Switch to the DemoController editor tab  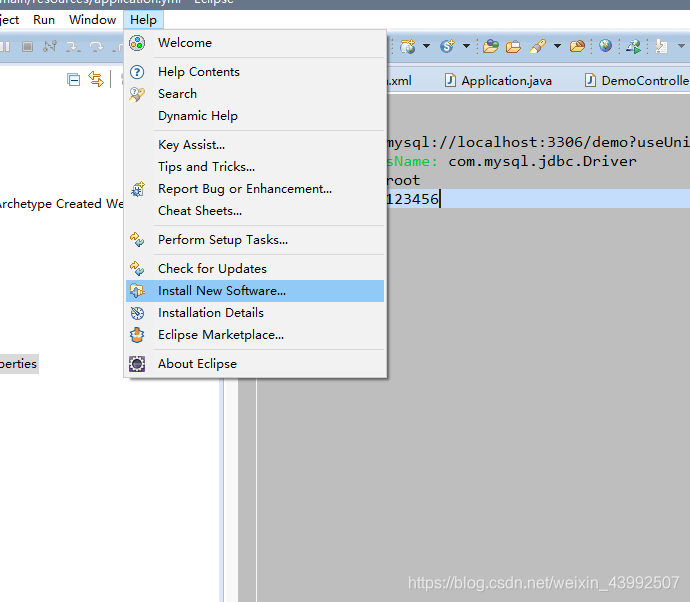(636, 81)
